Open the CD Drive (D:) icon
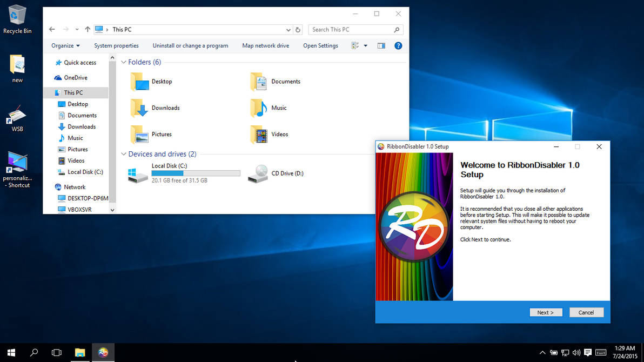 (258, 173)
